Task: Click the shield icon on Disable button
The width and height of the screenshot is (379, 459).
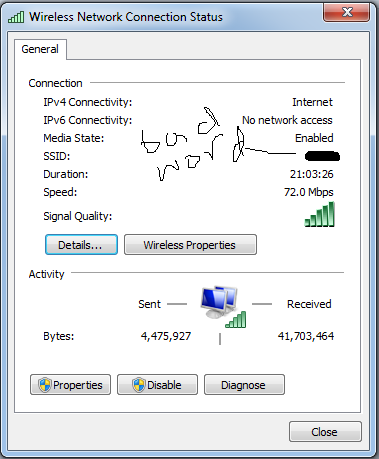Action: coord(138,385)
